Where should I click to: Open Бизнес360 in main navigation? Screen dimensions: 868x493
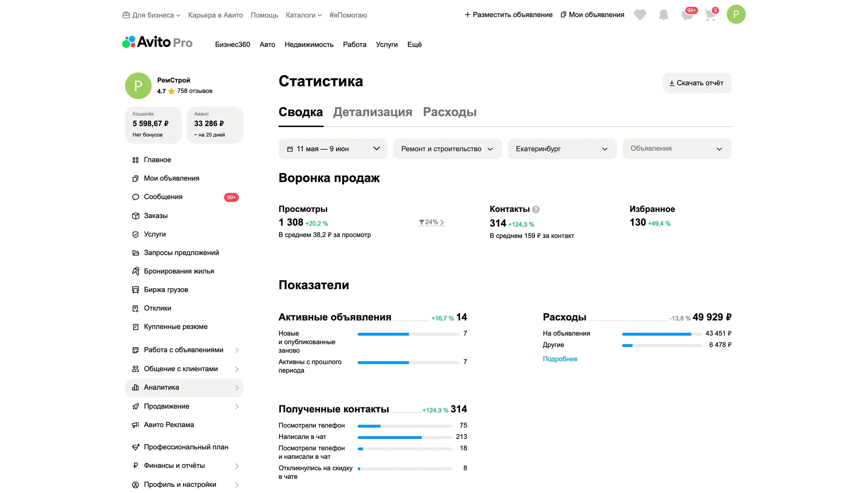click(x=233, y=45)
